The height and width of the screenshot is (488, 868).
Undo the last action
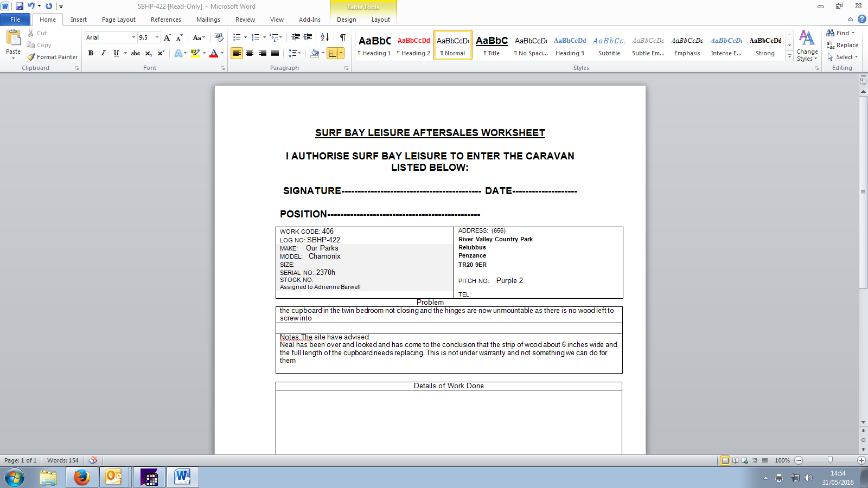tap(31, 6)
